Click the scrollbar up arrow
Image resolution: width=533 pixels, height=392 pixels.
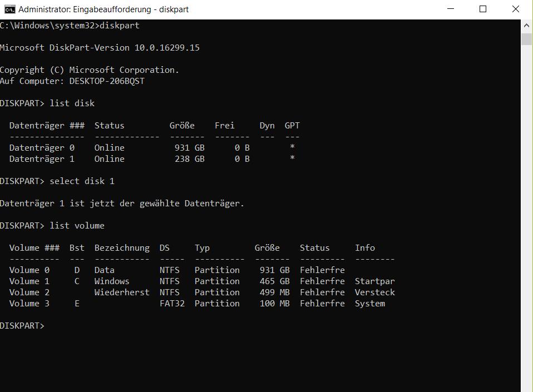pos(526,25)
